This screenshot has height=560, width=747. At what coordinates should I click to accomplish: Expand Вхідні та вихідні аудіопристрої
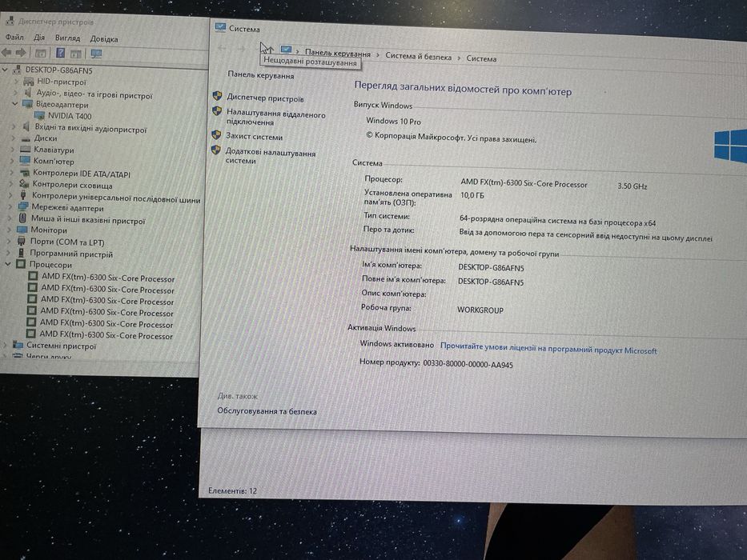click(x=14, y=126)
